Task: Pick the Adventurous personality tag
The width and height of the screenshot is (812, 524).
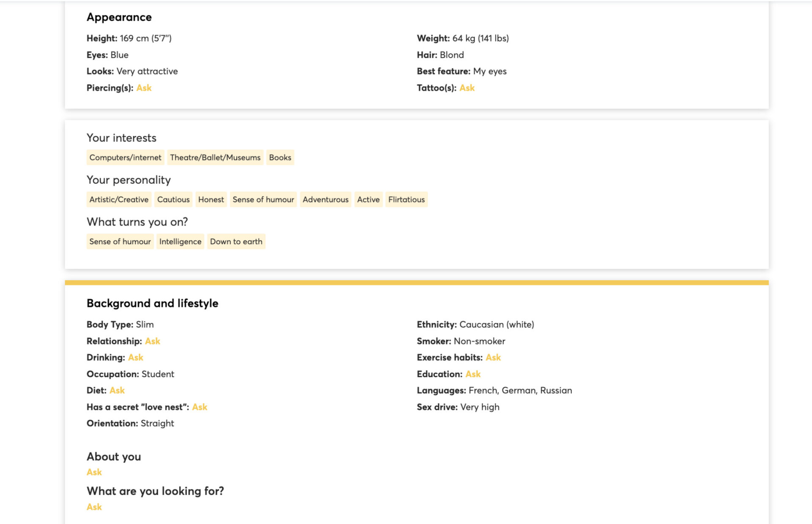Action: click(326, 199)
